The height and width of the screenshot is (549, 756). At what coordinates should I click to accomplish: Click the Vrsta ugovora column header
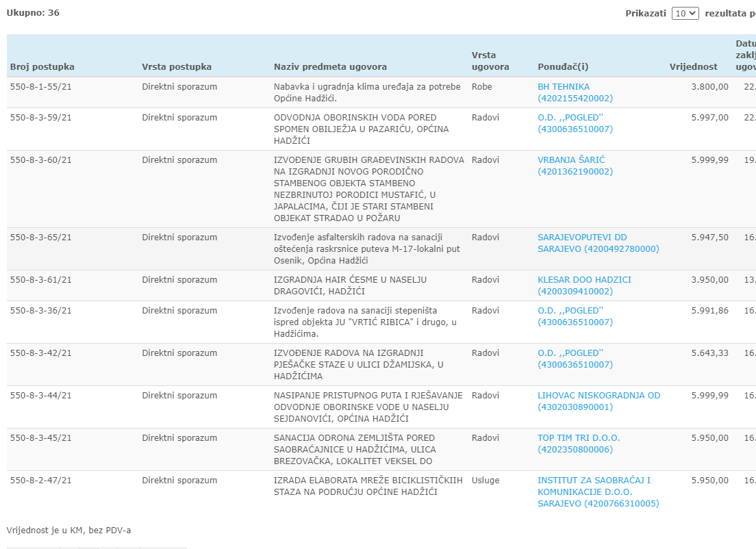tap(490, 61)
